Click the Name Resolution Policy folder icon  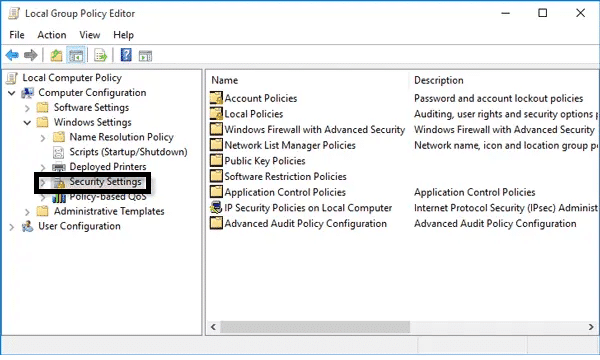point(59,137)
